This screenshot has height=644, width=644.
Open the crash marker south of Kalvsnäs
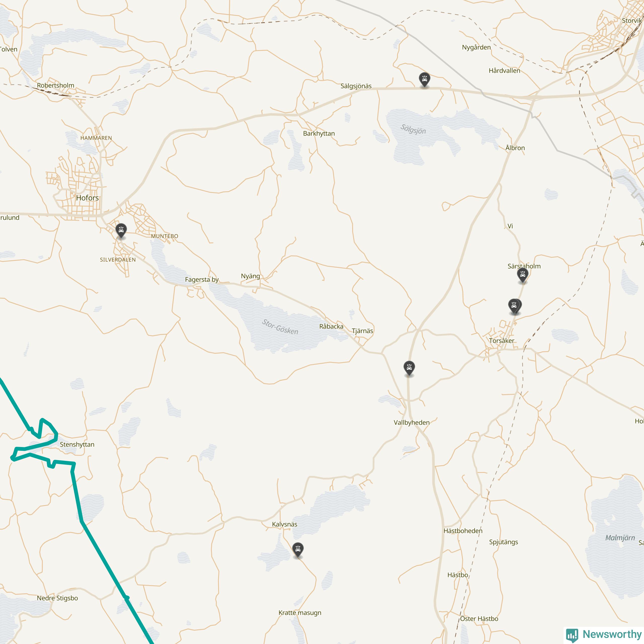[x=298, y=550]
